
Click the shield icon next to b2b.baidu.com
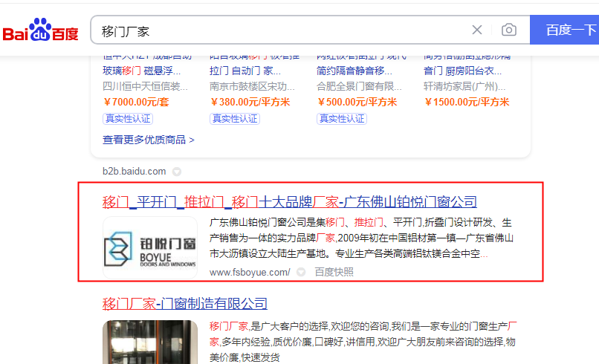[x=176, y=172]
